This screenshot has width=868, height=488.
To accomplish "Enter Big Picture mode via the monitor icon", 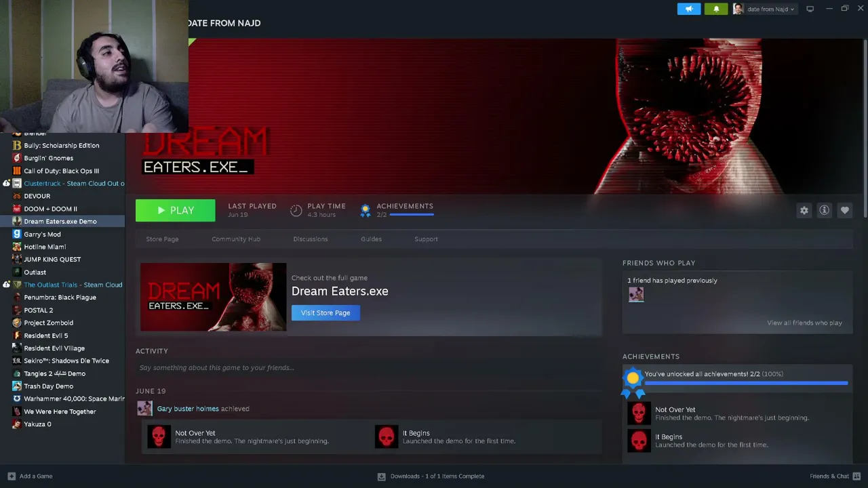I will pyautogui.click(x=810, y=9).
